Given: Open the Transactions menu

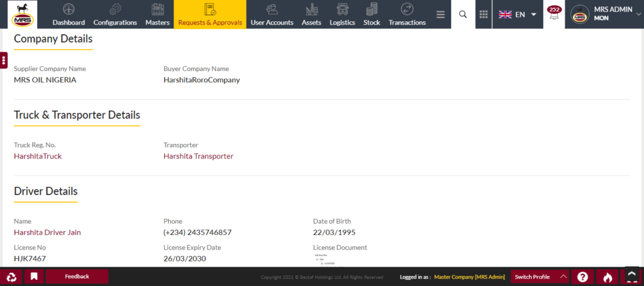Looking at the screenshot, I should (x=407, y=14).
